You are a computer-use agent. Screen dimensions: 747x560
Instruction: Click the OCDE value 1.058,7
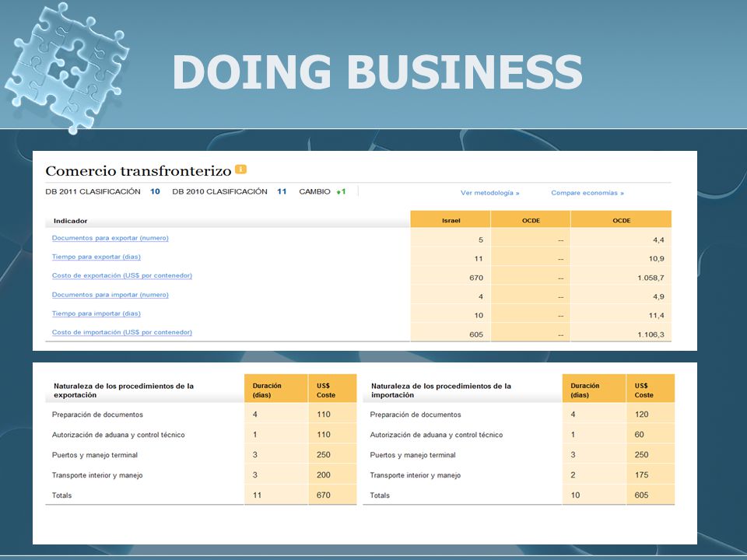(x=651, y=278)
